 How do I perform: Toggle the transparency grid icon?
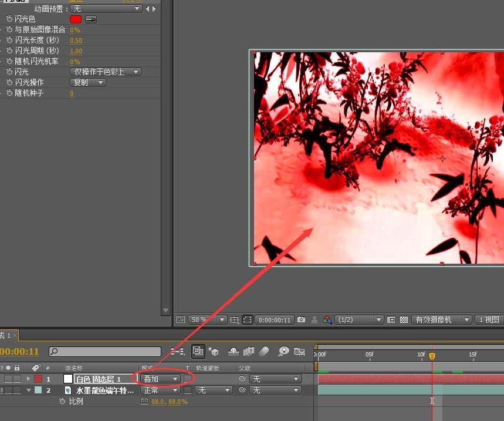[x=404, y=320]
